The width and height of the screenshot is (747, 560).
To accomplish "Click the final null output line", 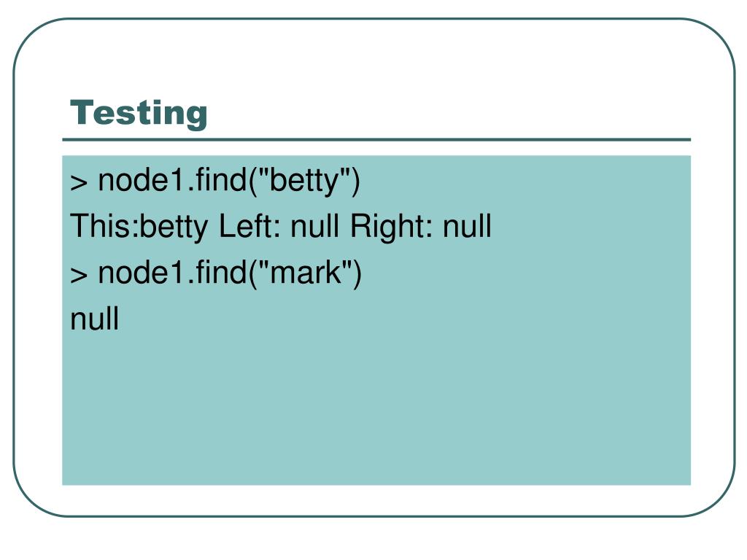I will pyautogui.click(x=94, y=319).
